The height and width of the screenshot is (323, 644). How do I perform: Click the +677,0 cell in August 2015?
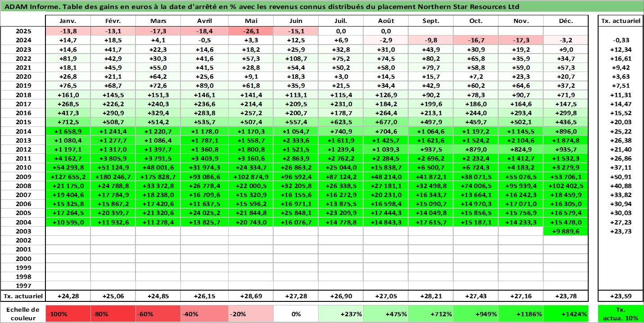[386, 122]
